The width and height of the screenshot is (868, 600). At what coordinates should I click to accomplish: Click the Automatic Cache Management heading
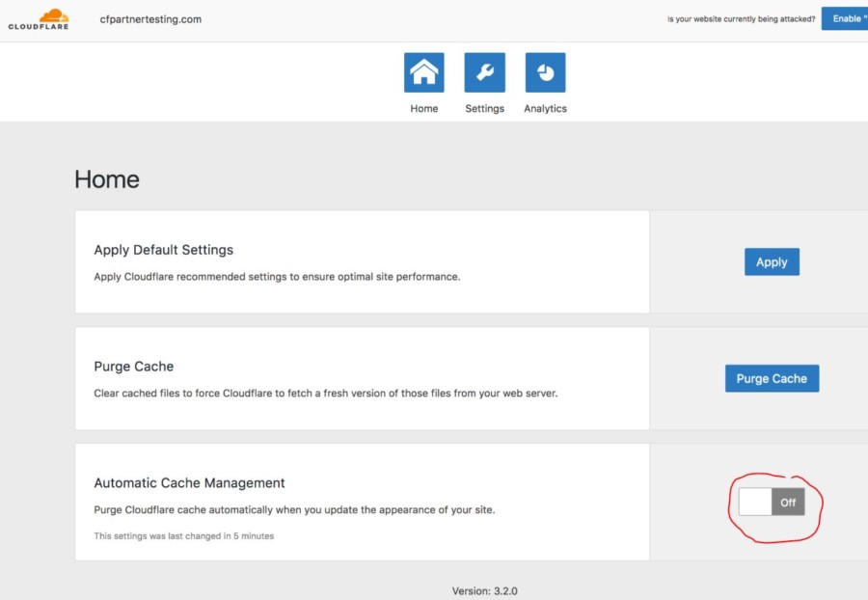pos(189,482)
